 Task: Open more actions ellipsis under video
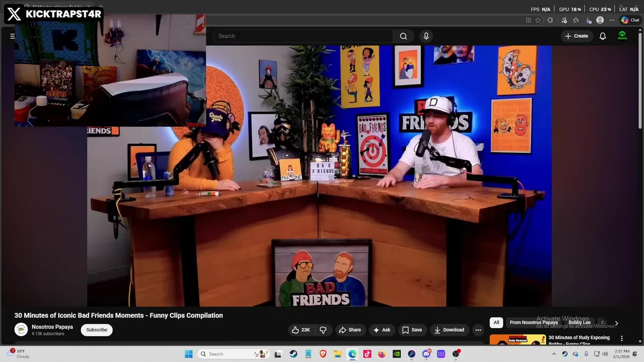[478, 330]
